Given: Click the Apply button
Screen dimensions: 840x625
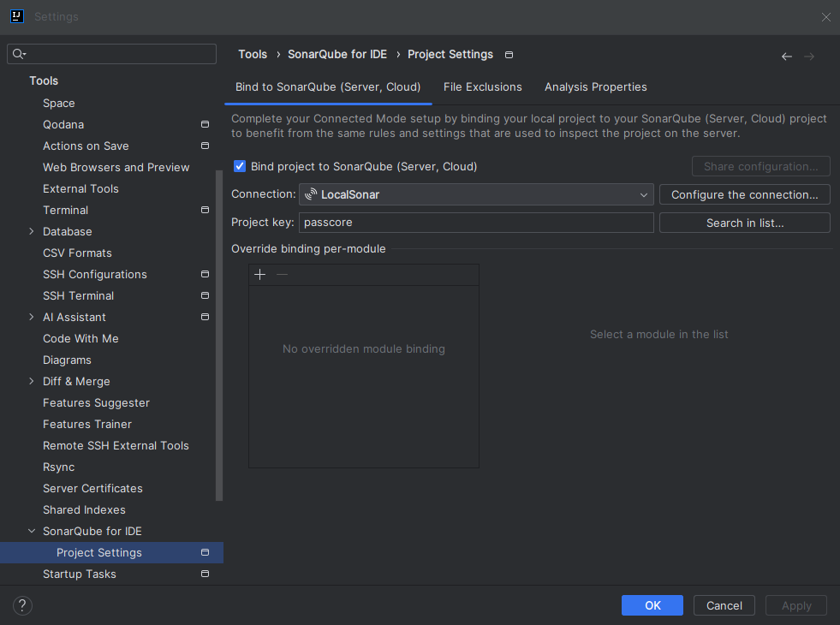Looking at the screenshot, I should click(796, 605).
